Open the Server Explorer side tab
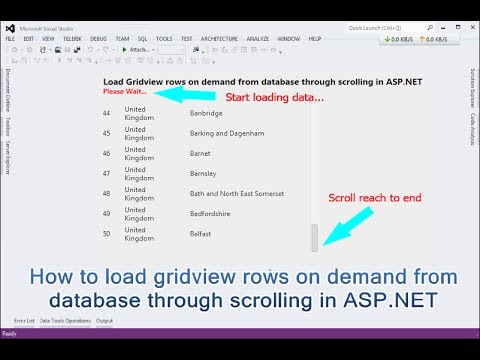 pos(8,158)
